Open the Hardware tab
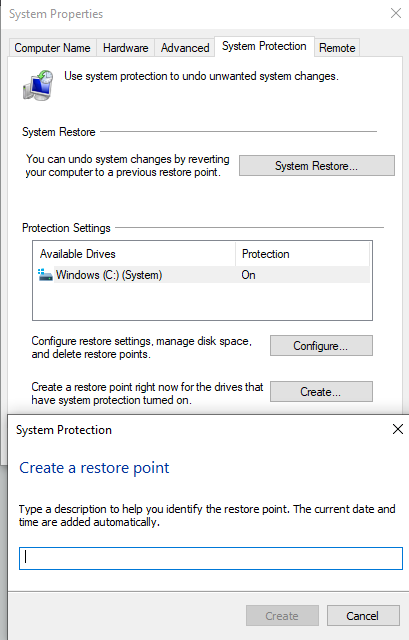Image resolution: width=409 pixels, height=640 pixels. tap(125, 48)
